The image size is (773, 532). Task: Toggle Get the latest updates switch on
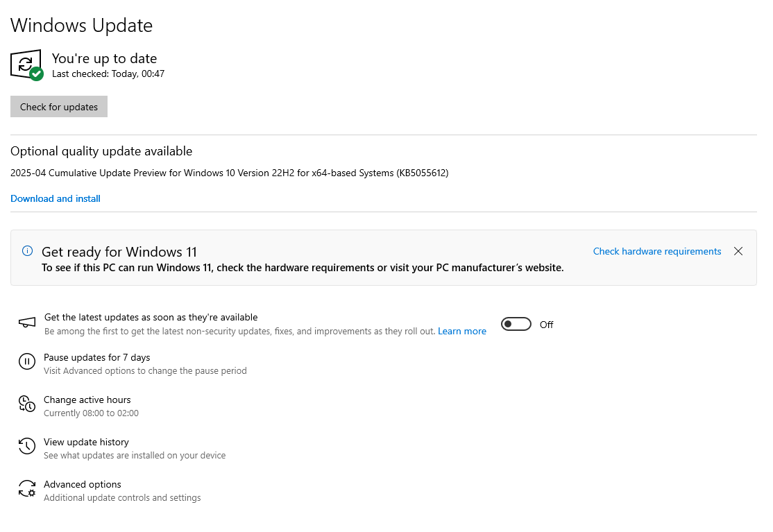click(x=516, y=324)
